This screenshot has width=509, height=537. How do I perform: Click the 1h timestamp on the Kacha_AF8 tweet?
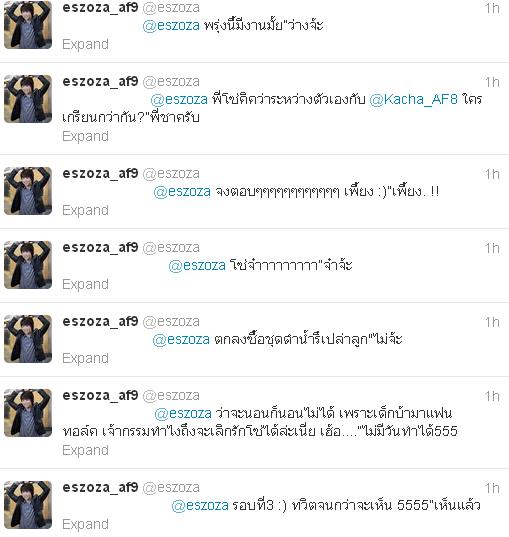click(x=492, y=82)
